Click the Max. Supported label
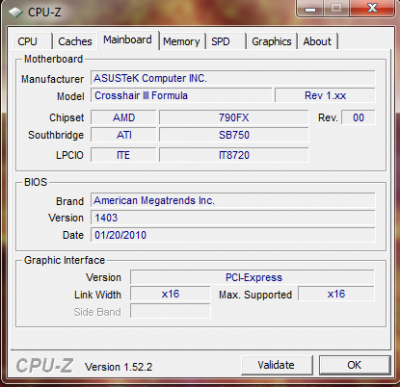This screenshot has width=400, height=387. [x=255, y=295]
